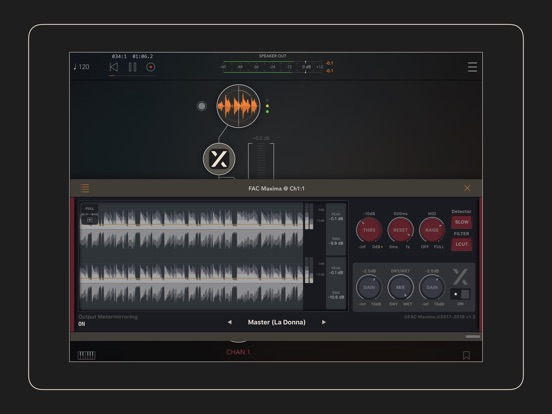The width and height of the screenshot is (552, 414).
Task: Open the keyboard icon at bottom left
Action: (86, 355)
